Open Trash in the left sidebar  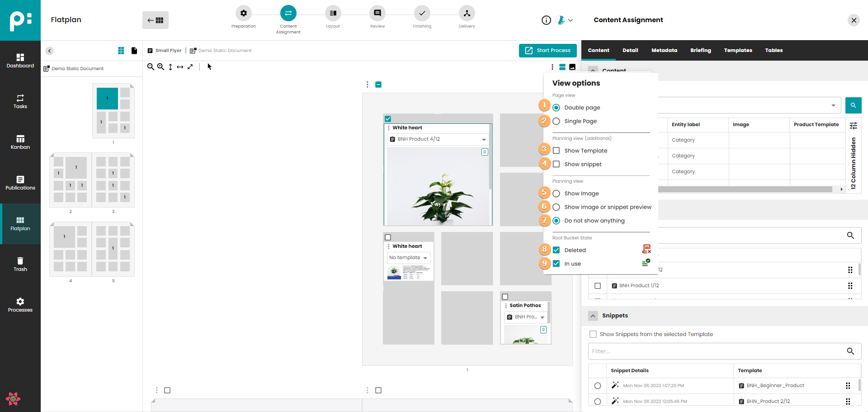click(20, 264)
